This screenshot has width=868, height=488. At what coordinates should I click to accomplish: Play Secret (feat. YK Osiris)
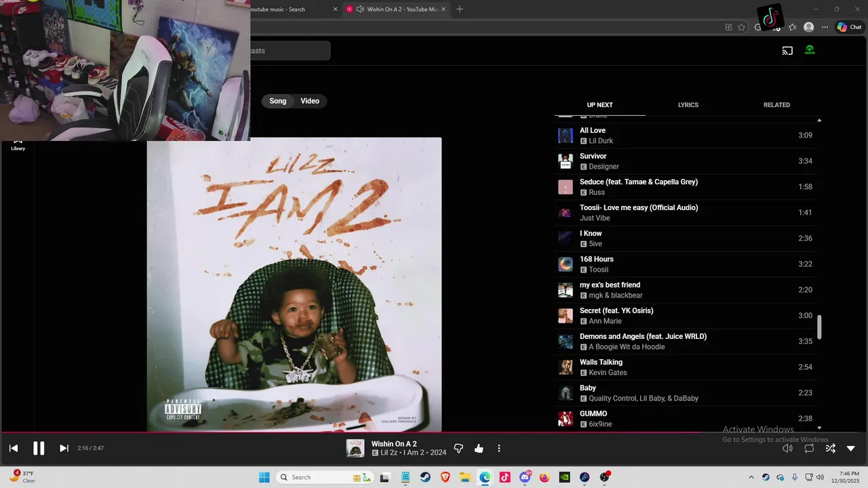685,316
